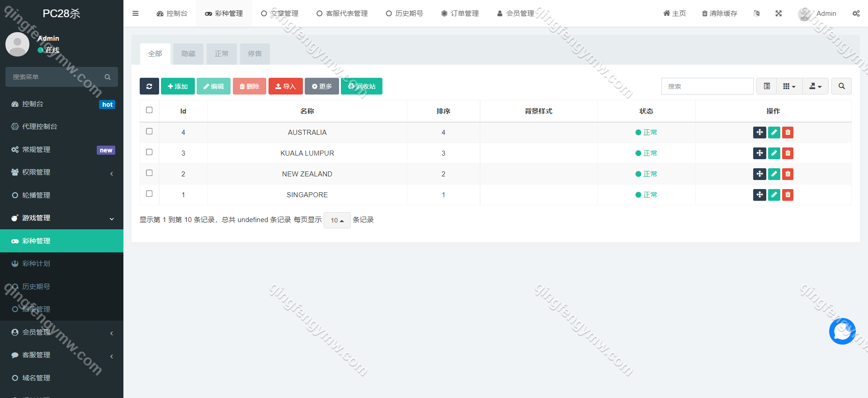Toggle the sidebar hamburger menu icon
The image size is (868, 398).
click(x=135, y=14)
